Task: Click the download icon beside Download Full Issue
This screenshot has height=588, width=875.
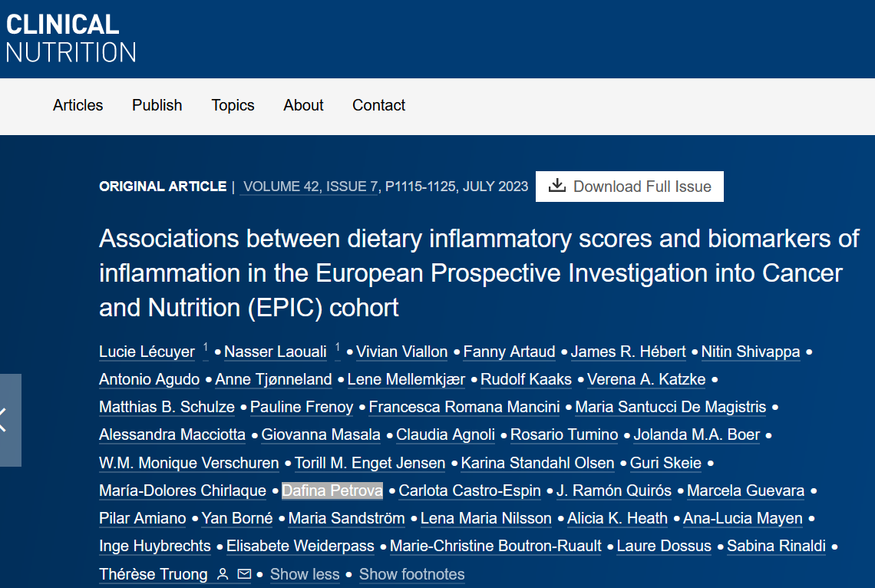Action: [x=558, y=186]
